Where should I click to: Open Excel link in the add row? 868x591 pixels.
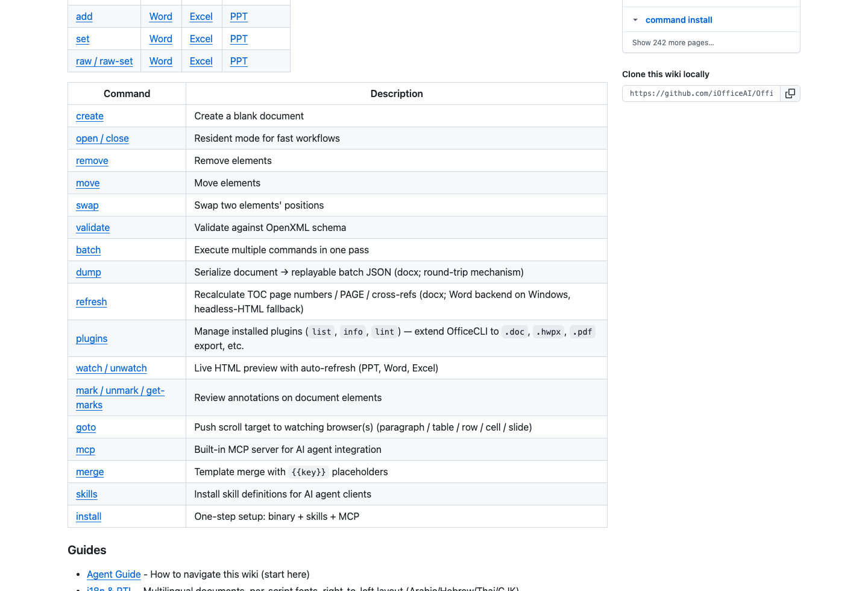click(201, 17)
